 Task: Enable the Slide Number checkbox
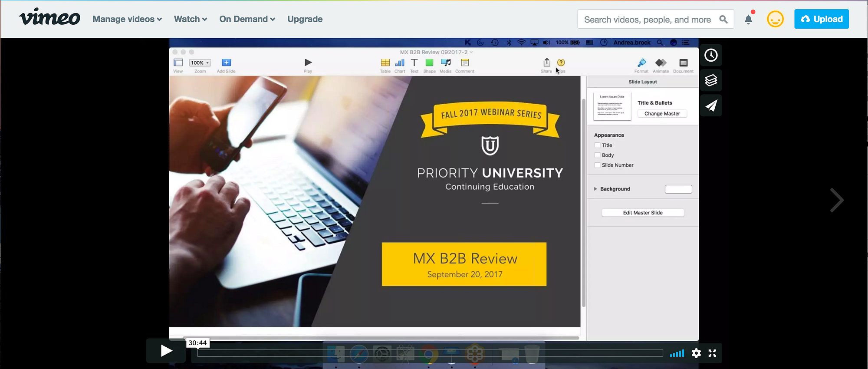point(598,165)
